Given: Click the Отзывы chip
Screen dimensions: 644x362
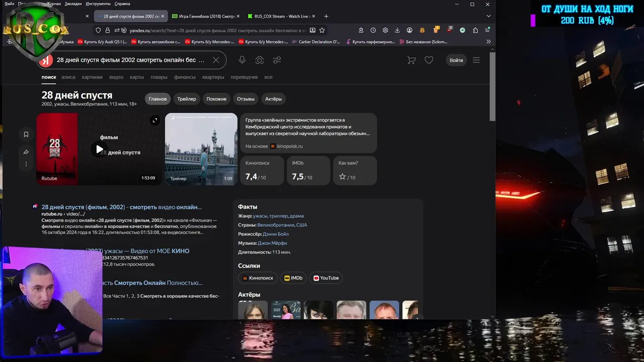Looking at the screenshot, I should pyautogui.click(x=246, y=99).
